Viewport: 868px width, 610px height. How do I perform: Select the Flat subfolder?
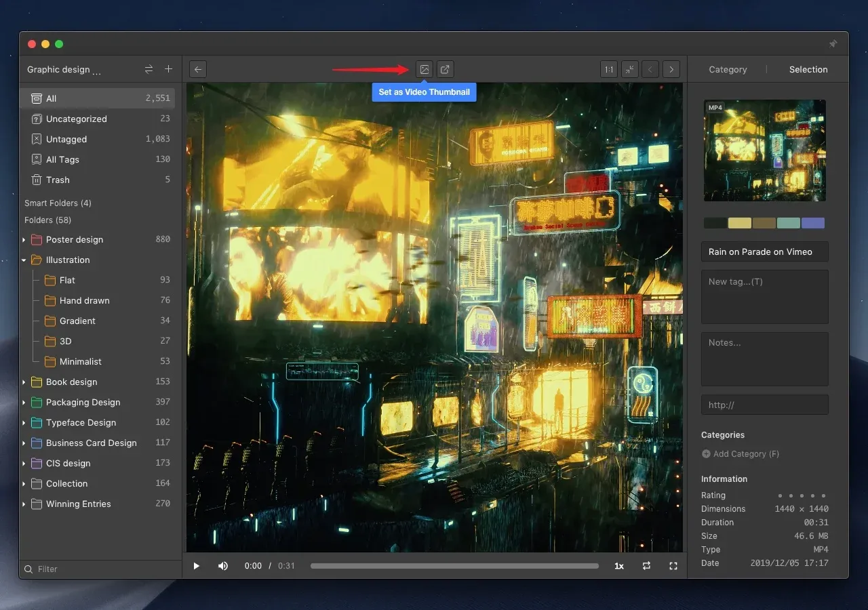point(97,280)
